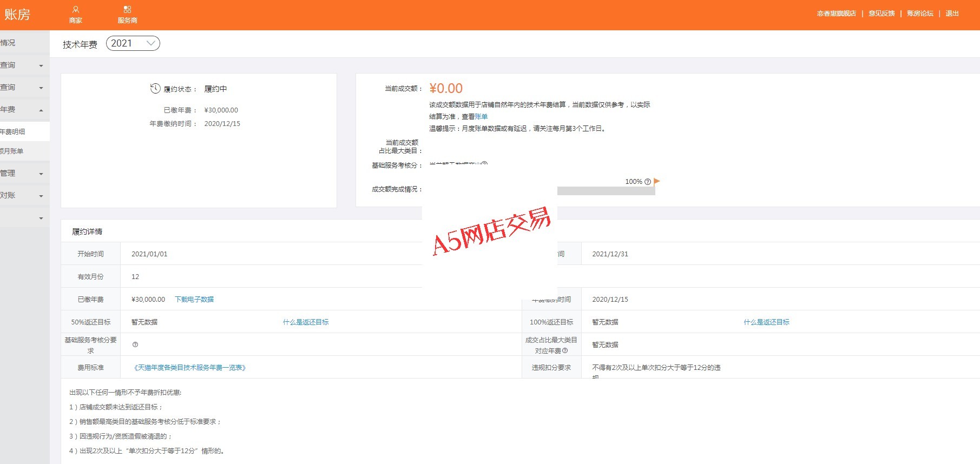The height and width of the screenshot is (464, 980).
Task: Click the 下载电子数据 download link
Action: (194, 299)
